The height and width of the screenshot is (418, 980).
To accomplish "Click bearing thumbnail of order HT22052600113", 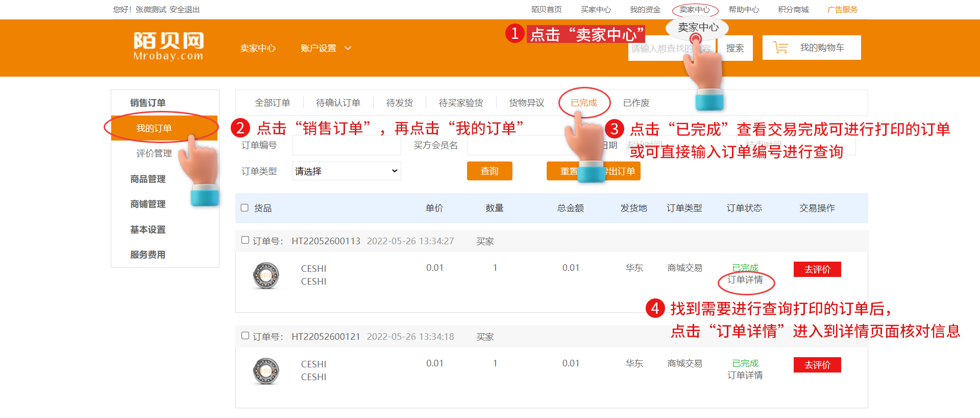I will (266, 275).
